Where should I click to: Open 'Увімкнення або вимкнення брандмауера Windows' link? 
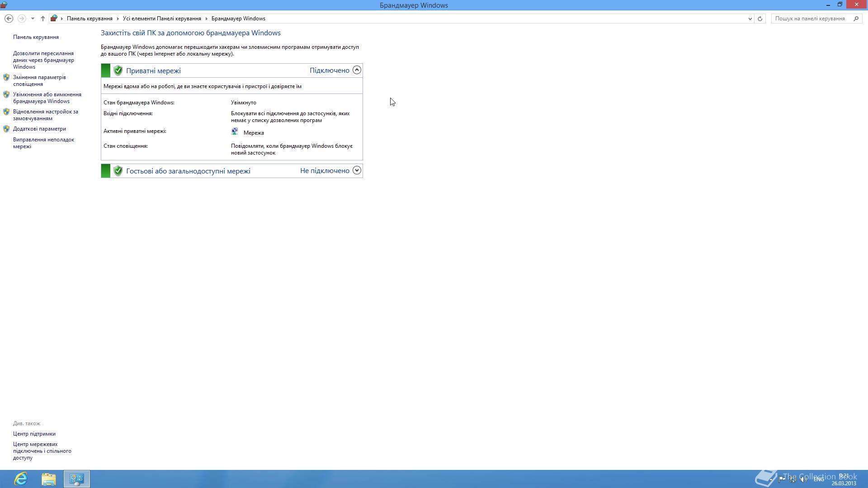47,98
